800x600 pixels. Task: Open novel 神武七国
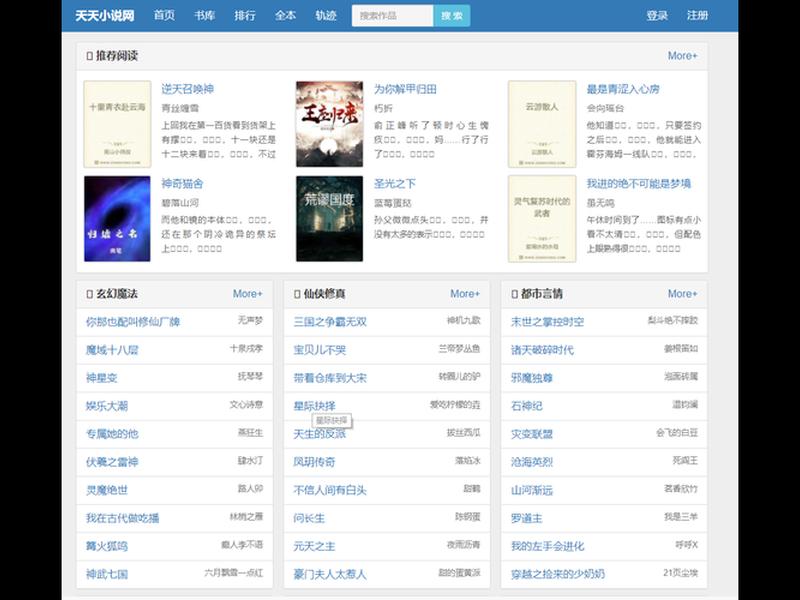point(107,574)
